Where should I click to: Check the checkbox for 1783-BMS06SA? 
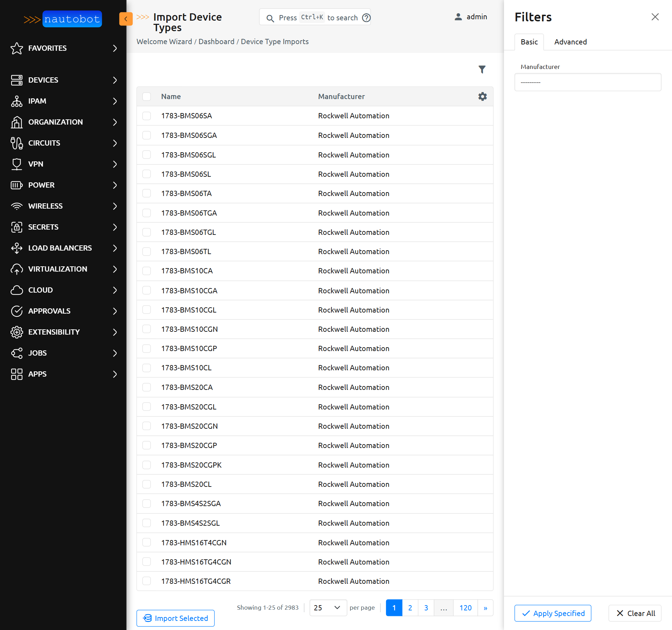pyautogui.click(x=147, y=116)
